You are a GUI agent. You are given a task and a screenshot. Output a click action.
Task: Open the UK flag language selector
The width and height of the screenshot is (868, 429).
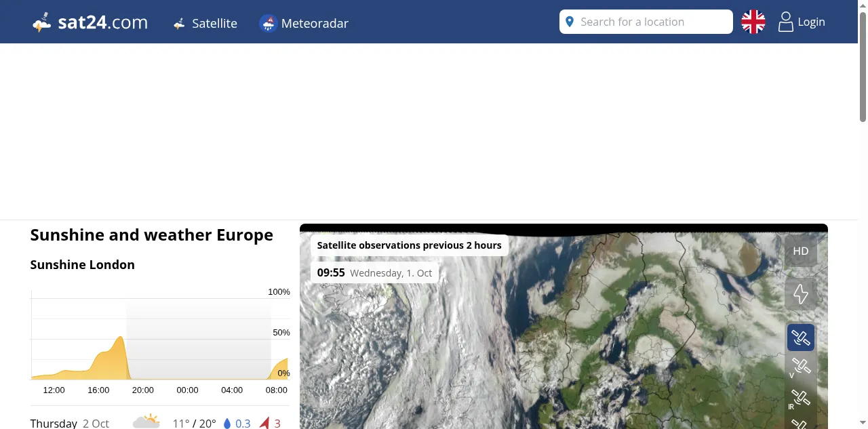point(753,22)
